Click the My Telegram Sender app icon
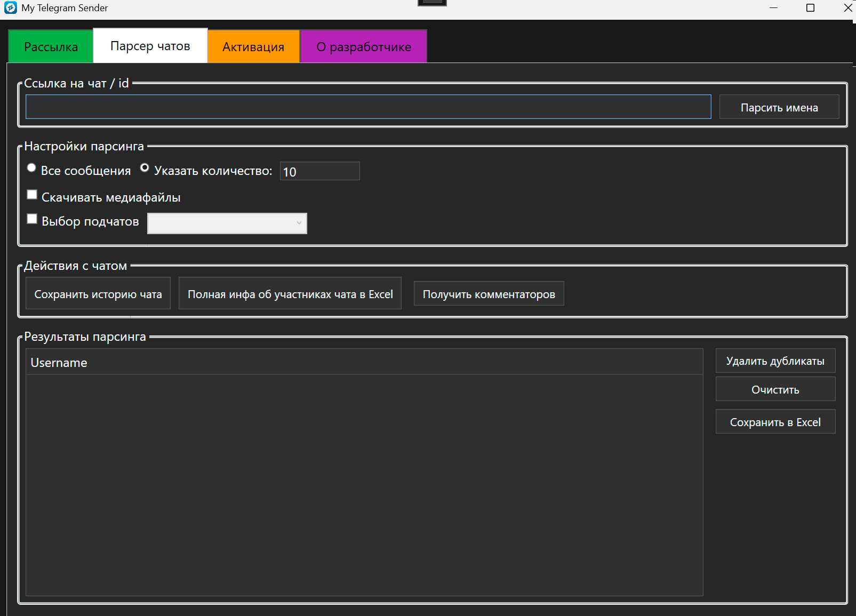856x616 pixels. [10, 7]
